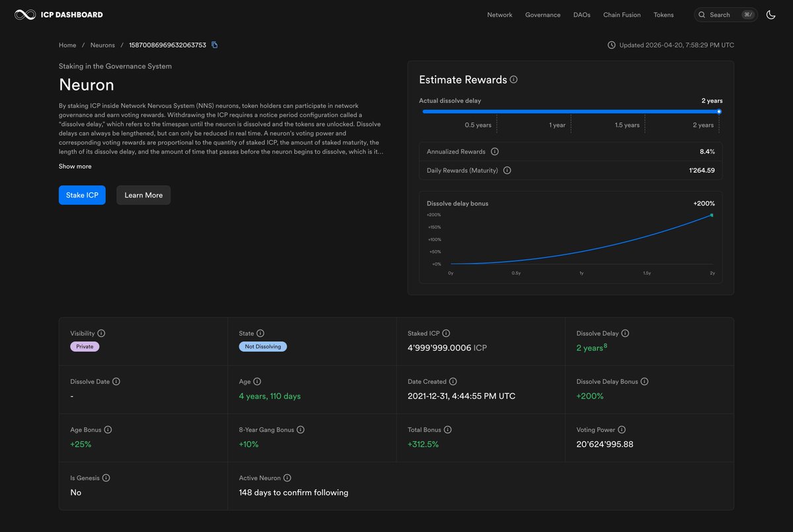Click the Stake ICP button
The image size is (793, 532).
tap(82, 195)
